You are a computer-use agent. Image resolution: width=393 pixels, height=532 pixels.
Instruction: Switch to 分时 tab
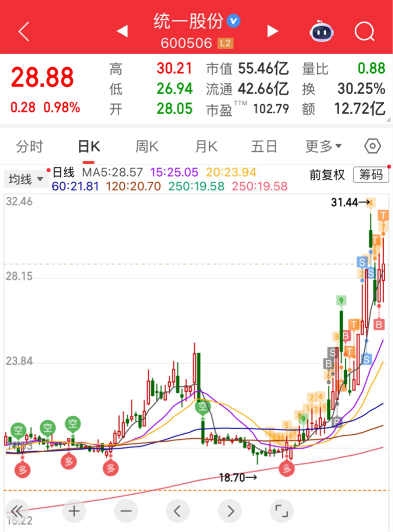[x=30, y=146]
